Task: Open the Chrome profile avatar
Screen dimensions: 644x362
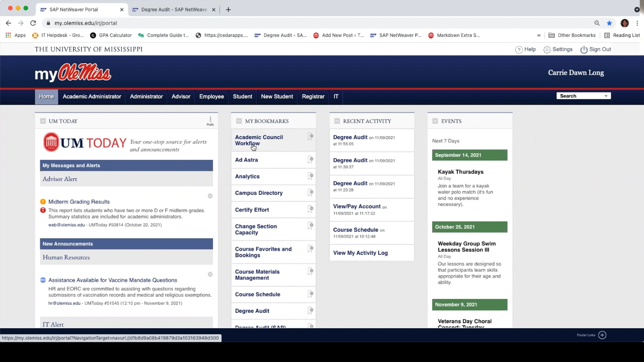Action: (x=625, y=23)
